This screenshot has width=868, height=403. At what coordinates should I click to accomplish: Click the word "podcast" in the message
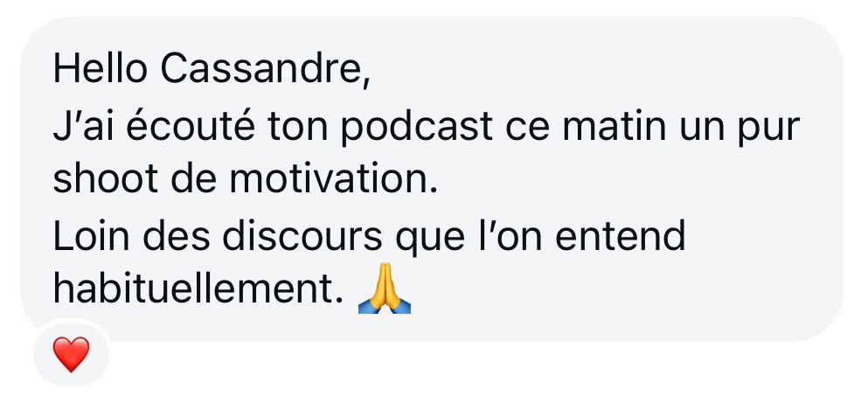pos(416,127)
